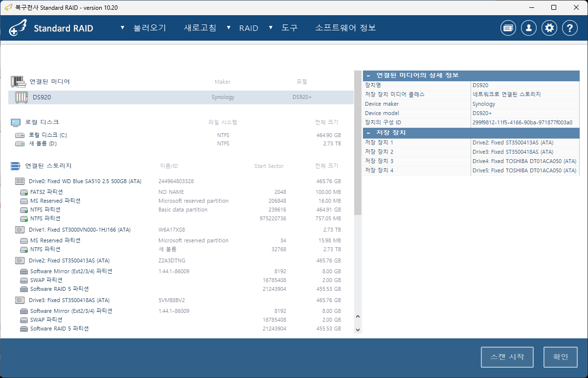Click the 연결된 미디어 section icon
Image resolution: width=588 pixels, height=378 pixels.
(x=18, y=82)
